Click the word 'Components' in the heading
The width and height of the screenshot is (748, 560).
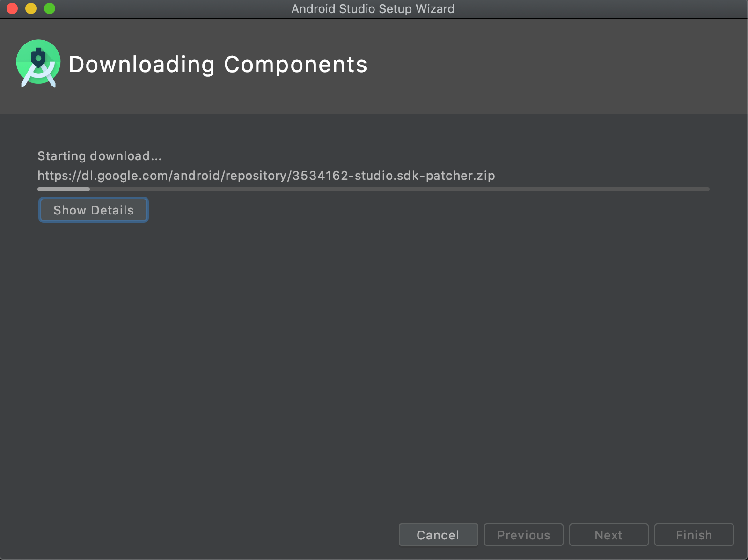point(296,65)
